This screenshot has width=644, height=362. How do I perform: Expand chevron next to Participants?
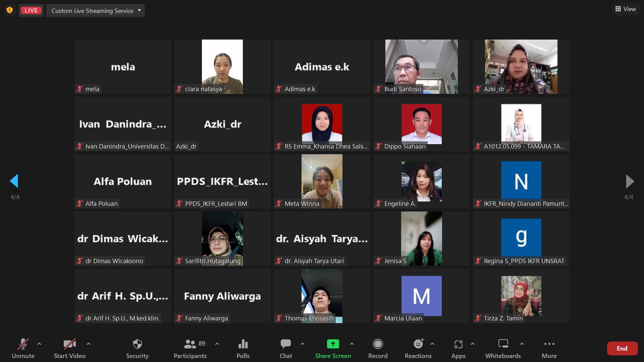(x=217, y=344)
